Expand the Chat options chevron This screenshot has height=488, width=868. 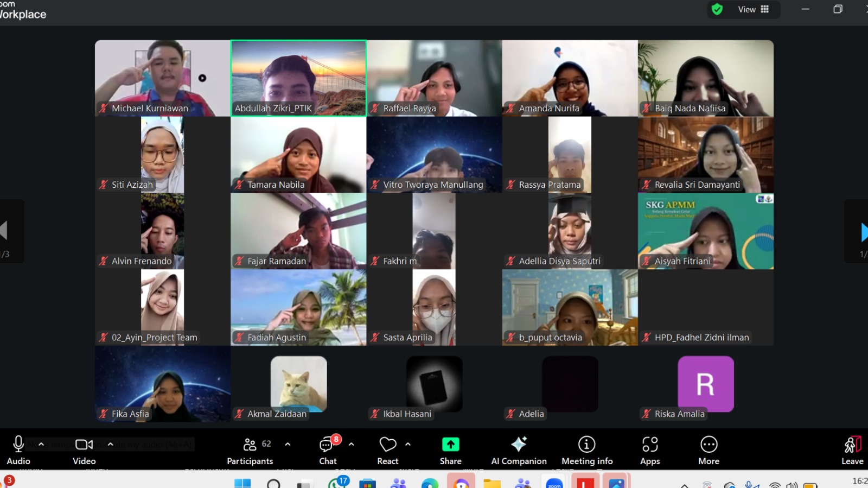pos(352,444)
